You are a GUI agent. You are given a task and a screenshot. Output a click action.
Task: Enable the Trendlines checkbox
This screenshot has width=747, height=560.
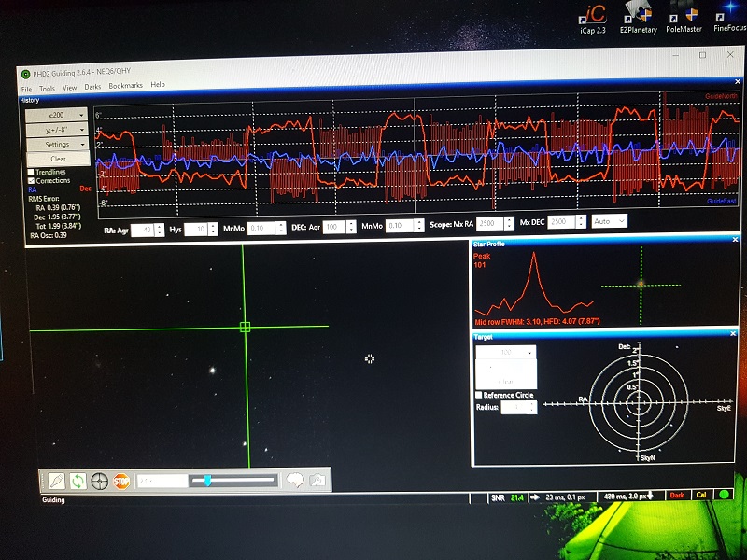pyautogui.click(x=31, y=172)
